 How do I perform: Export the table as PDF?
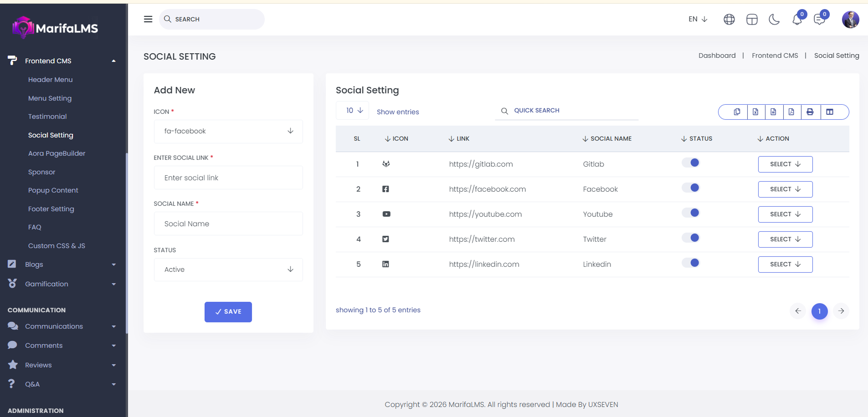(791, 112)
